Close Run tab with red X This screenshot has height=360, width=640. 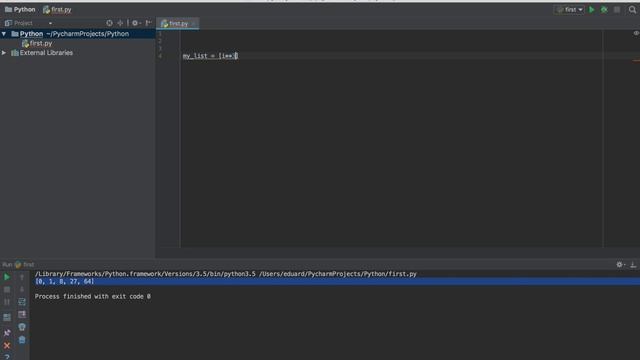tap(7, 346)
